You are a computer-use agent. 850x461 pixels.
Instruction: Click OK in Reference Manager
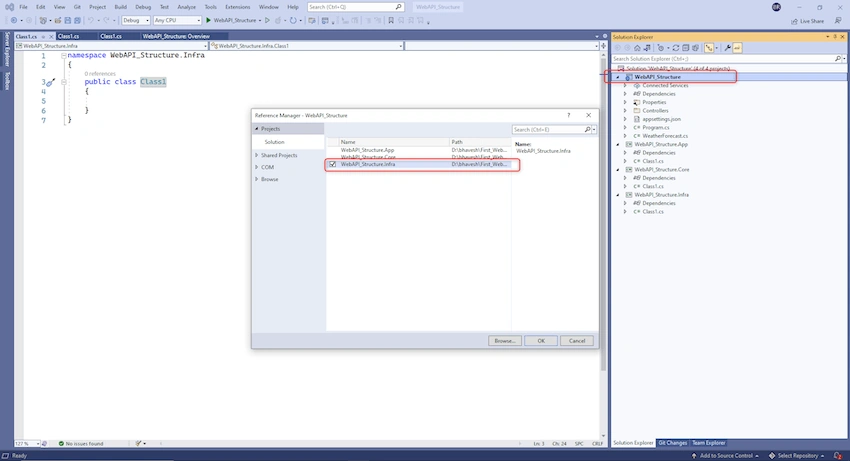[x=540, y=341]
